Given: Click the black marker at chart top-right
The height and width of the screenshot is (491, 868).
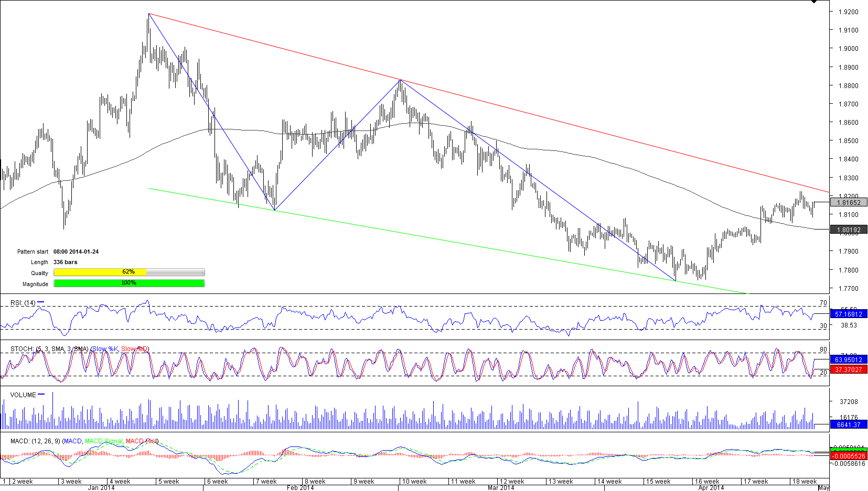Looking at the screenshot, I should (813, 2).
